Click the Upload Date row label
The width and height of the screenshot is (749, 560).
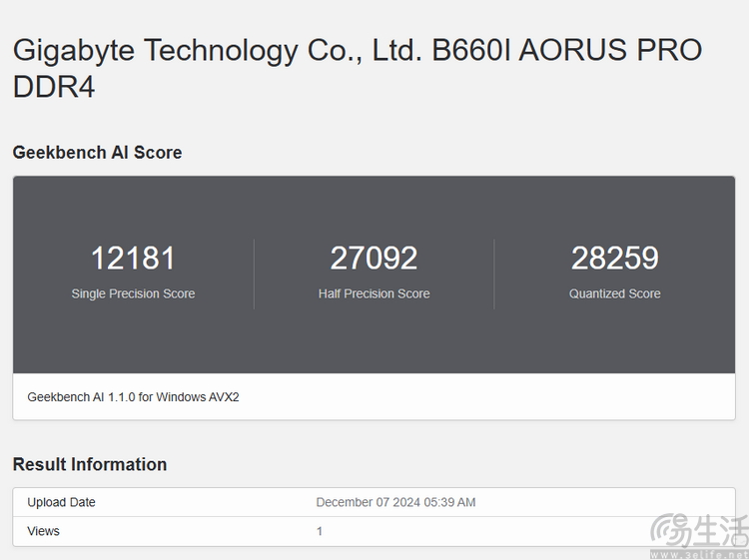click(x=61, y=502)
